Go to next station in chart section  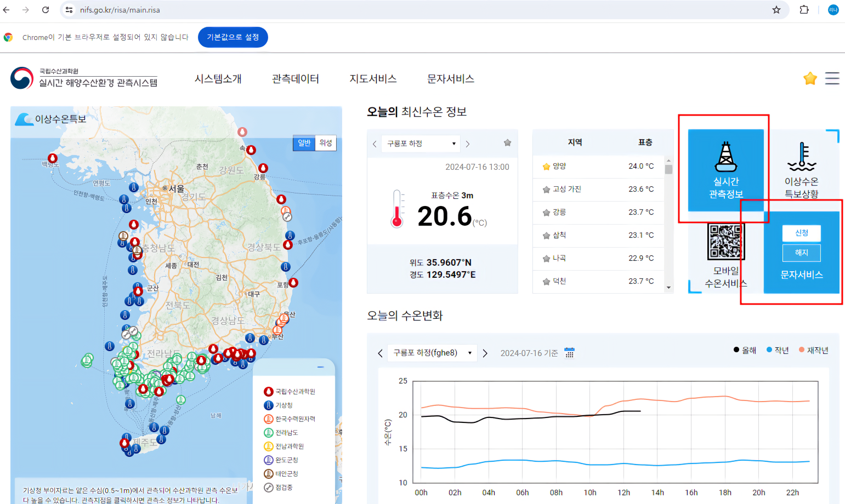tap(485, 353)
